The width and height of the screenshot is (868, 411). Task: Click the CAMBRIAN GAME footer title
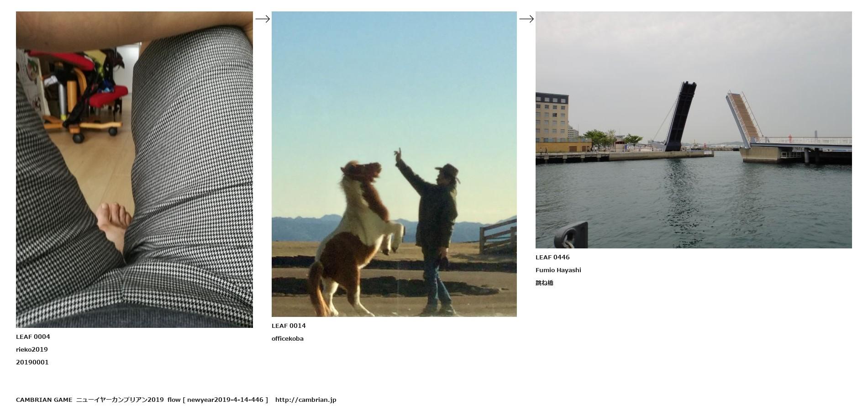coord(44,400)
